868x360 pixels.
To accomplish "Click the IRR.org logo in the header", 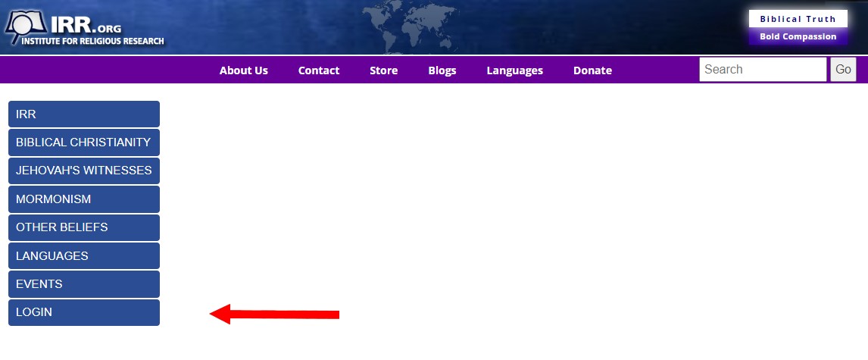I will 84,28.
